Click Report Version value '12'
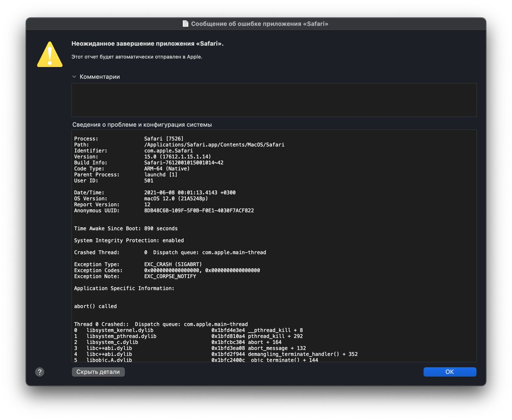This screenshot has width=512, height=420. pos(147,205)
